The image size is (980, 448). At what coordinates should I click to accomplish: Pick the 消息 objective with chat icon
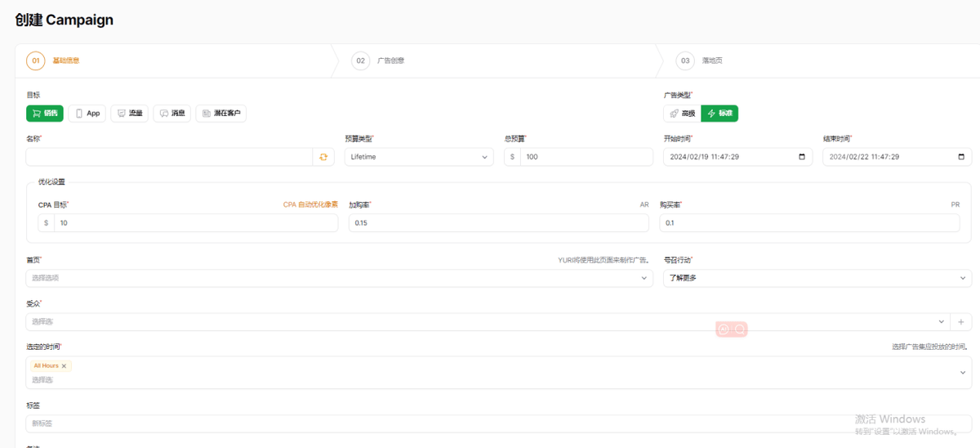pyautogui.click(x=171, y=114)
